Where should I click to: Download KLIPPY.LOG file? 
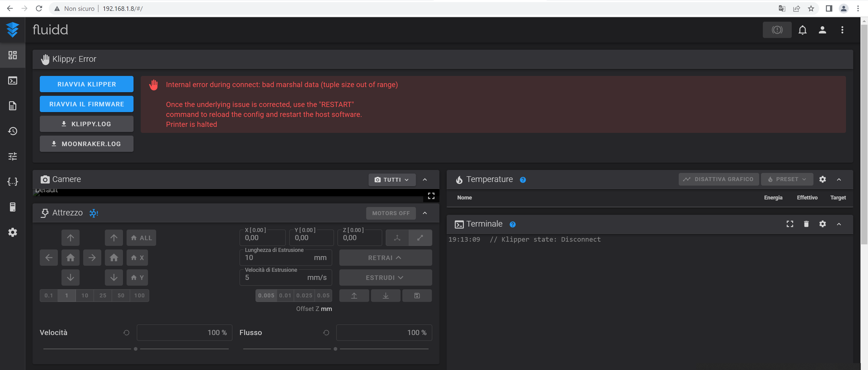coord(86,124)
